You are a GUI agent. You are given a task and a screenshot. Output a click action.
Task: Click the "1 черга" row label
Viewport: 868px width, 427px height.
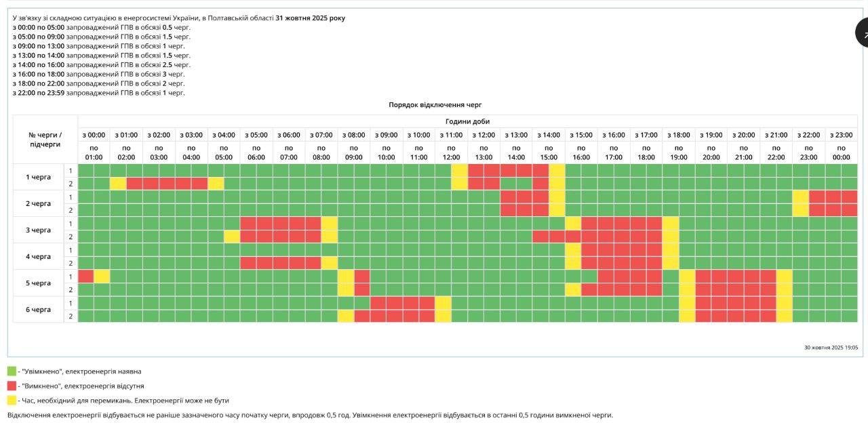[x=38, y=177]
